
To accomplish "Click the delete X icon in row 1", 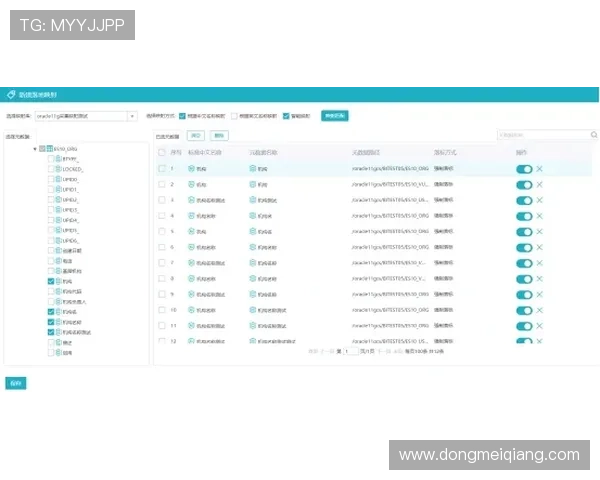I will point(540,170).
